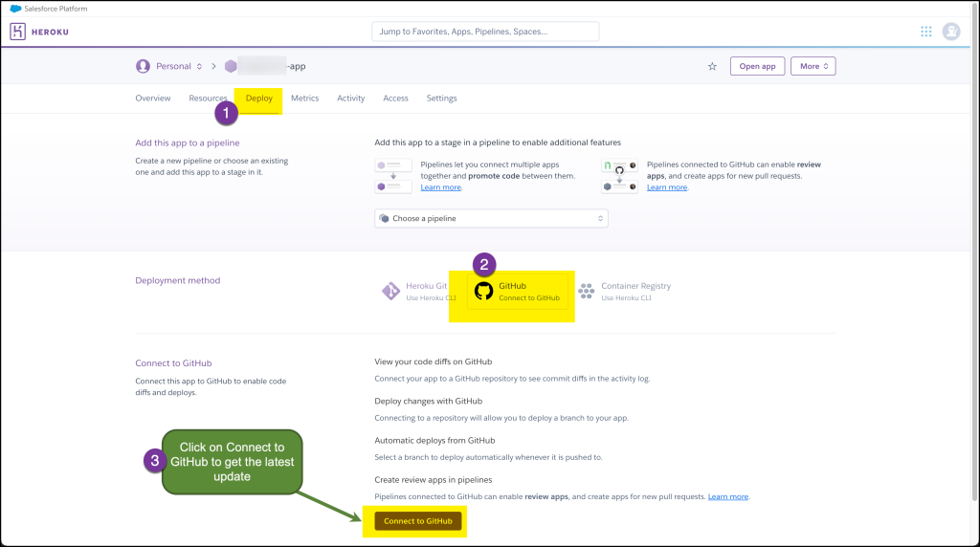The height and width of the screenshot is (547, 980).
Task: Select the Container Registry hexagons icon
Action: 587,291
